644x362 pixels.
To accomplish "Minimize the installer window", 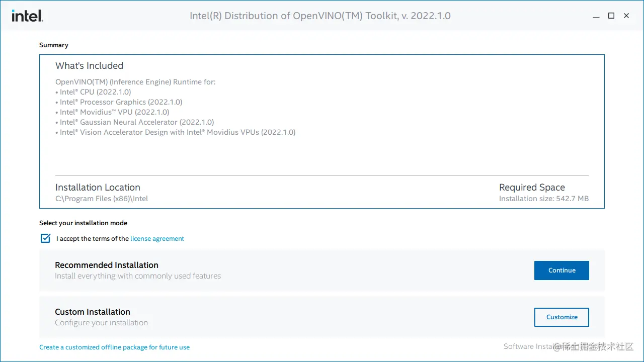I will [x=596, y=16].
